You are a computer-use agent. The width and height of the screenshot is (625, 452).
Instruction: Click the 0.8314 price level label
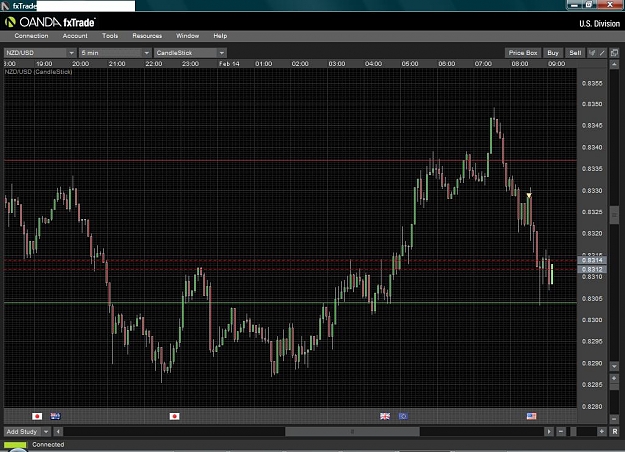point(592,260)
